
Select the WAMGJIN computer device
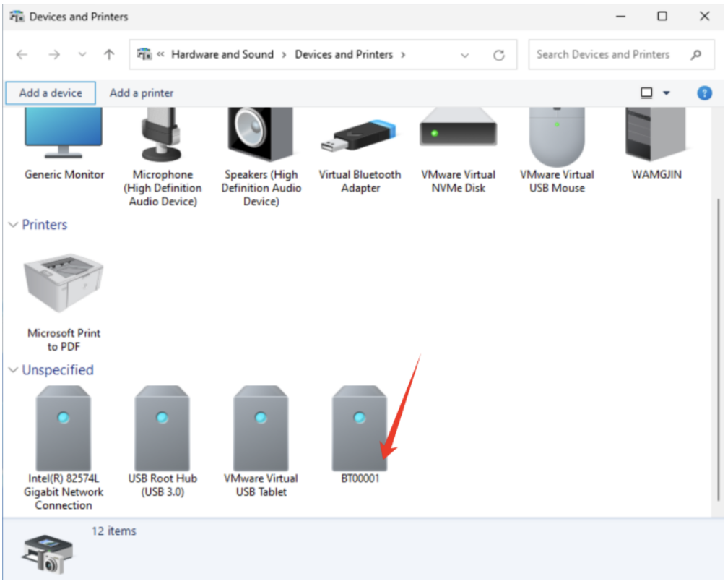pyautogui.click(x=656, y=134)
